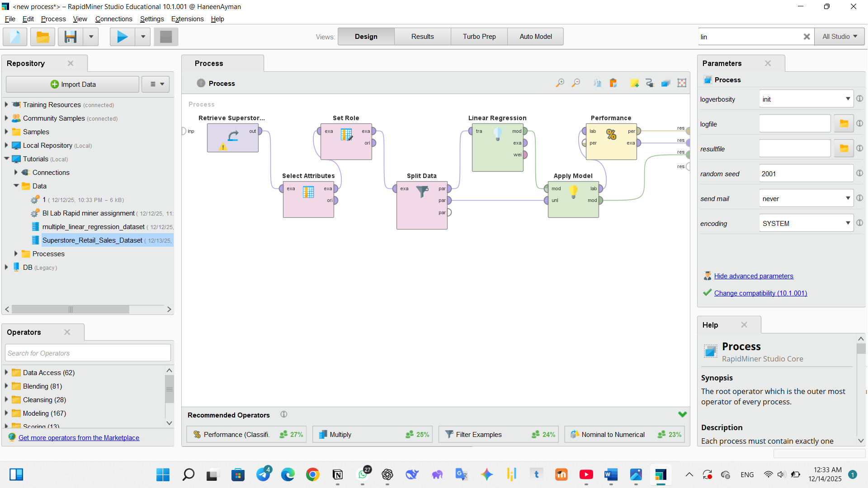Select the Performance operator
The image size is (868, 488).
611,141
